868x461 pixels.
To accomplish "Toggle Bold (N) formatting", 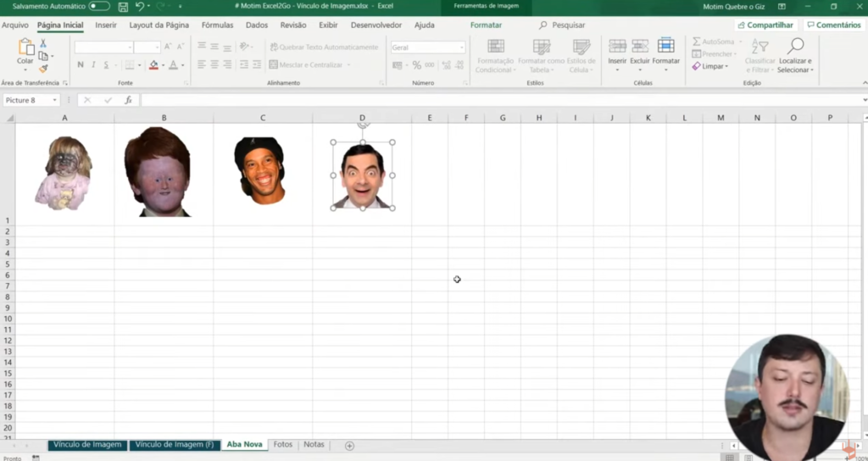I will [81, 64].
